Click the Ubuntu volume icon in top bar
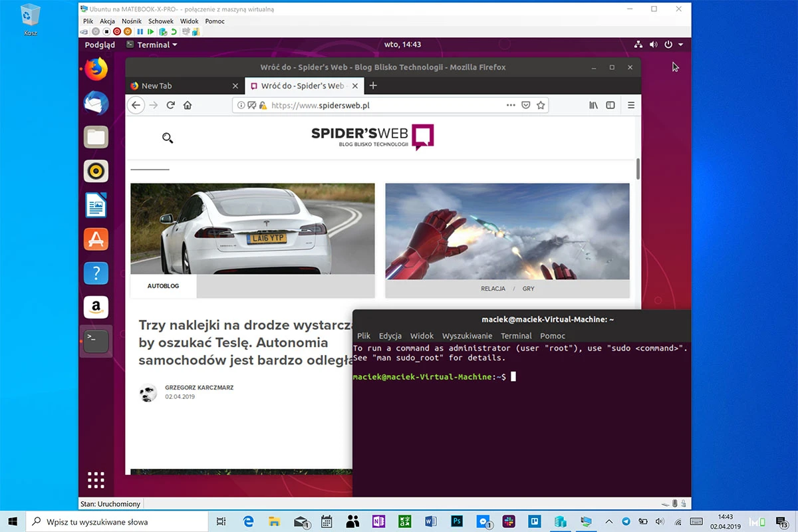This screenshot has height=532, width=798. click(654, 45)
